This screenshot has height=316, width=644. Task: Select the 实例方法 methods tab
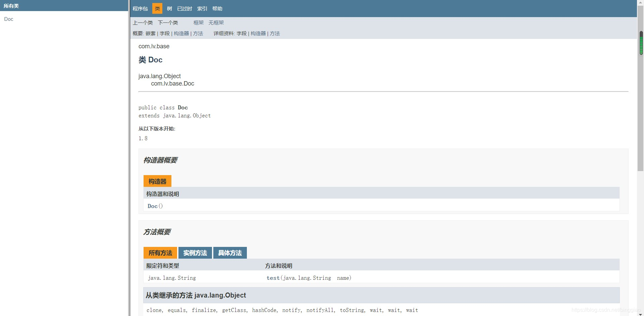click(x=195, y=253)
